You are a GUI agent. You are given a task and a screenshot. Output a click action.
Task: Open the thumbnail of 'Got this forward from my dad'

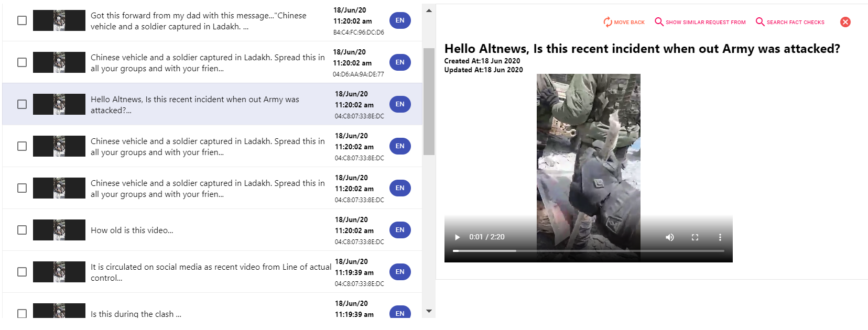pyautogui.click(x=59, y=20)
